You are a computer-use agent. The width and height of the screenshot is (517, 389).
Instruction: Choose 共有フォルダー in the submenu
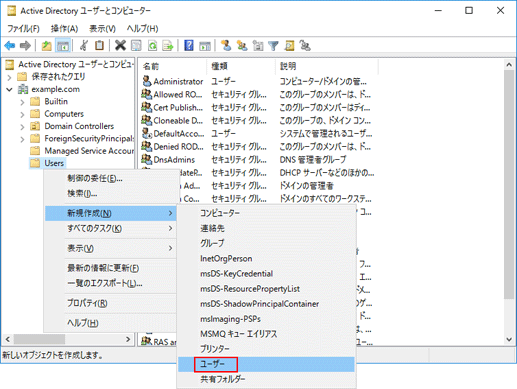266,379
